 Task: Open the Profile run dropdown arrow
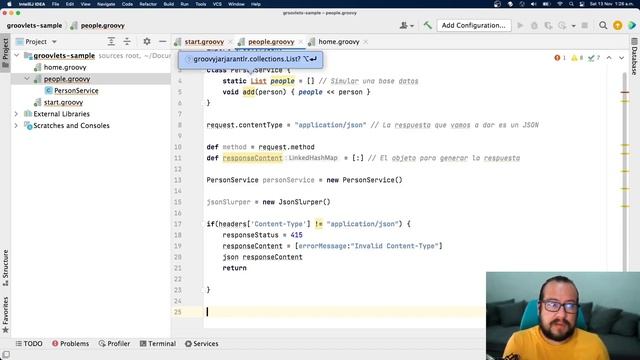point(573,26)
